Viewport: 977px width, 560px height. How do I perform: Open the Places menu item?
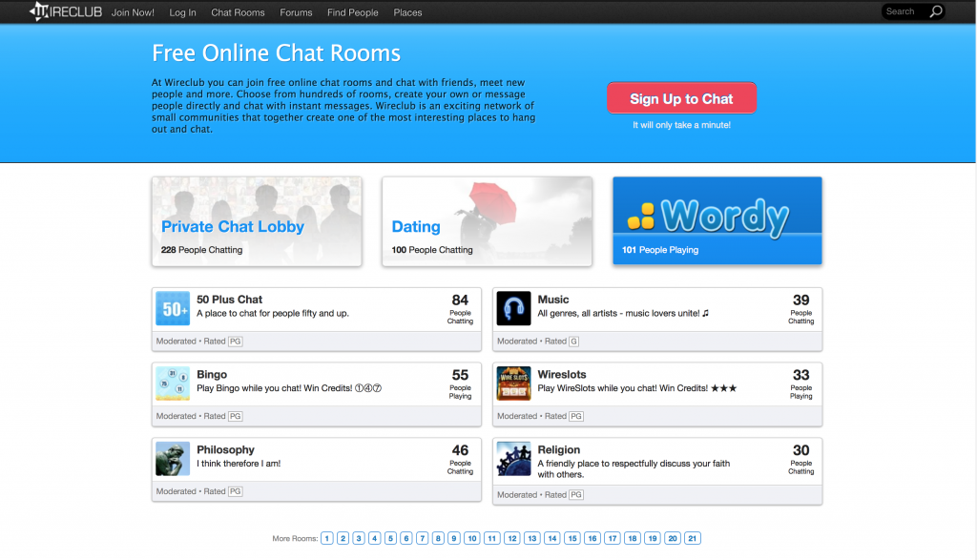407,12
